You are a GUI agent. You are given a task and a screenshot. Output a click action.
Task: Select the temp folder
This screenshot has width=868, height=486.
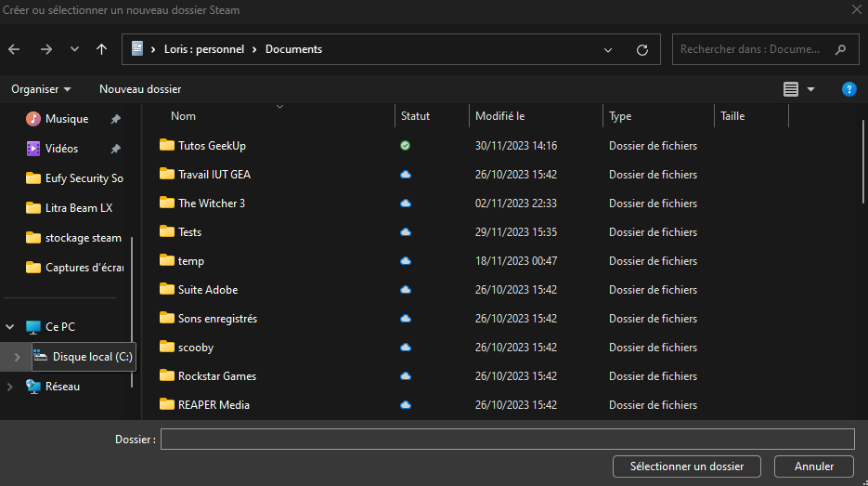pos(191,261)
